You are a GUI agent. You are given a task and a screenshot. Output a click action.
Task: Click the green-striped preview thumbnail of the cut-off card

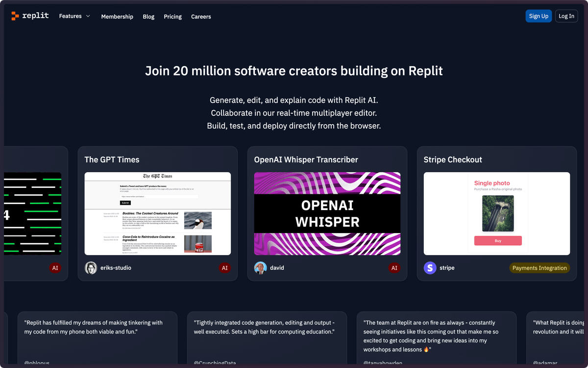[33, 213]
